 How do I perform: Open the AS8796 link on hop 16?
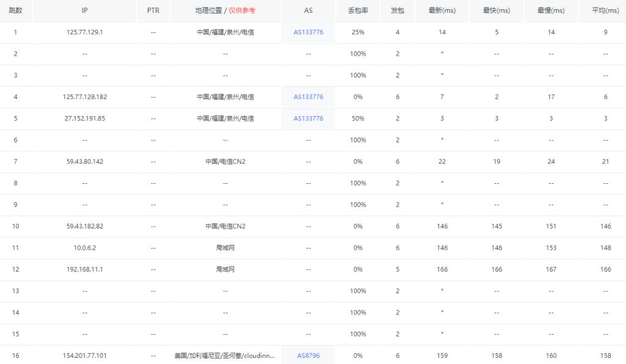(x=307, y=355)
